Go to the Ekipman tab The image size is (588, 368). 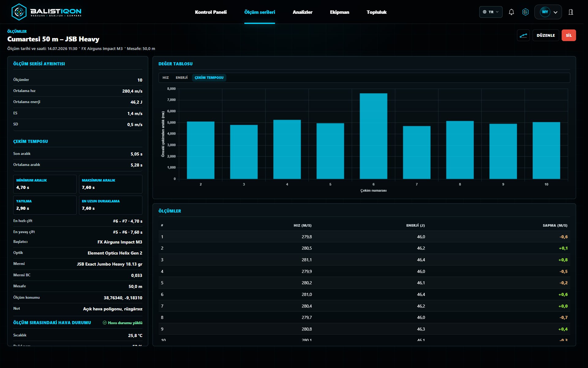point(340,12)
